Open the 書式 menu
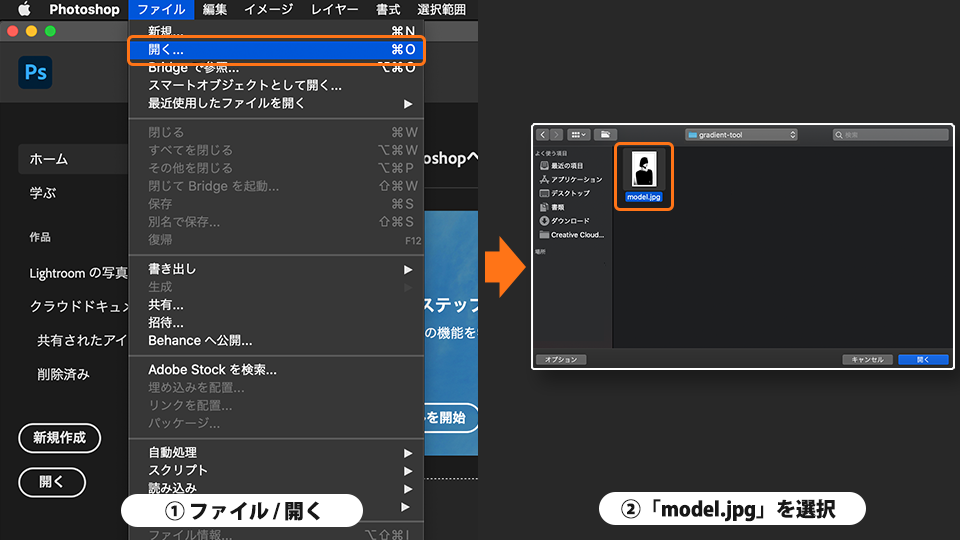Image resolution: width=960 pixels, height=540 pixels. coord(388,9)
